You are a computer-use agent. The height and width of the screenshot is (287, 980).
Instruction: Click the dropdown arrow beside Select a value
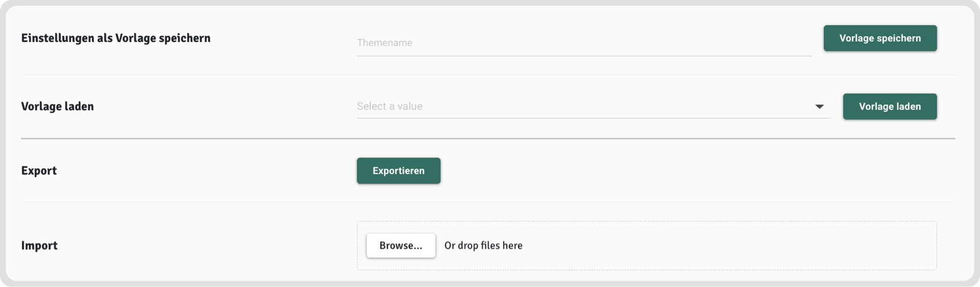[820, 106]
